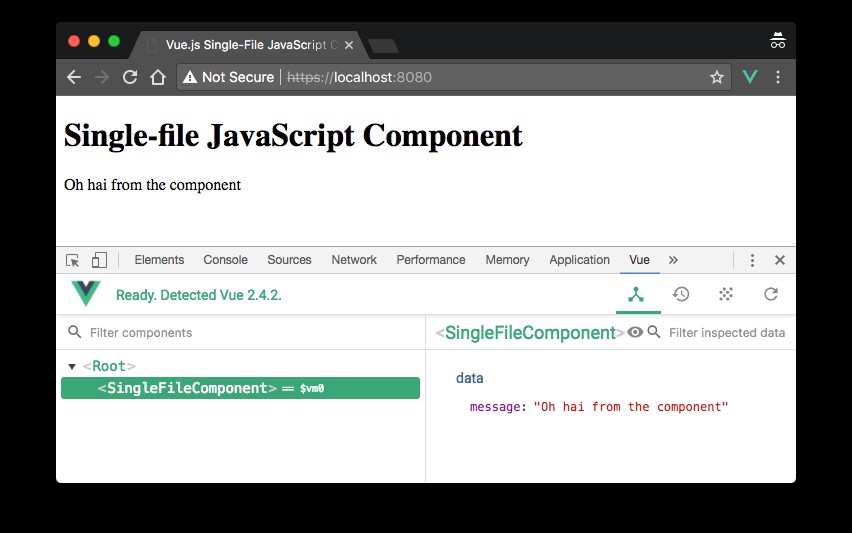This screenshot has height=533, width=852.
Task: Select the Root component in the tree
Action: (109, 366)
